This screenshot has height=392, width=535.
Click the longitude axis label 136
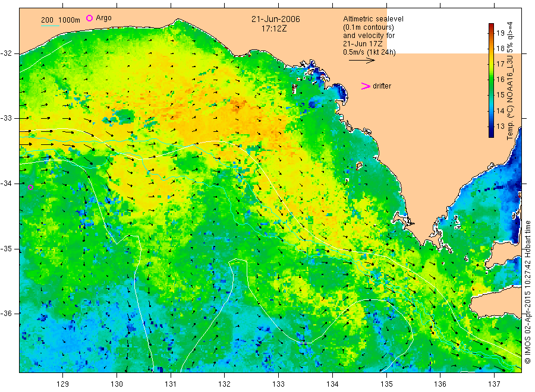pos(440,384)
